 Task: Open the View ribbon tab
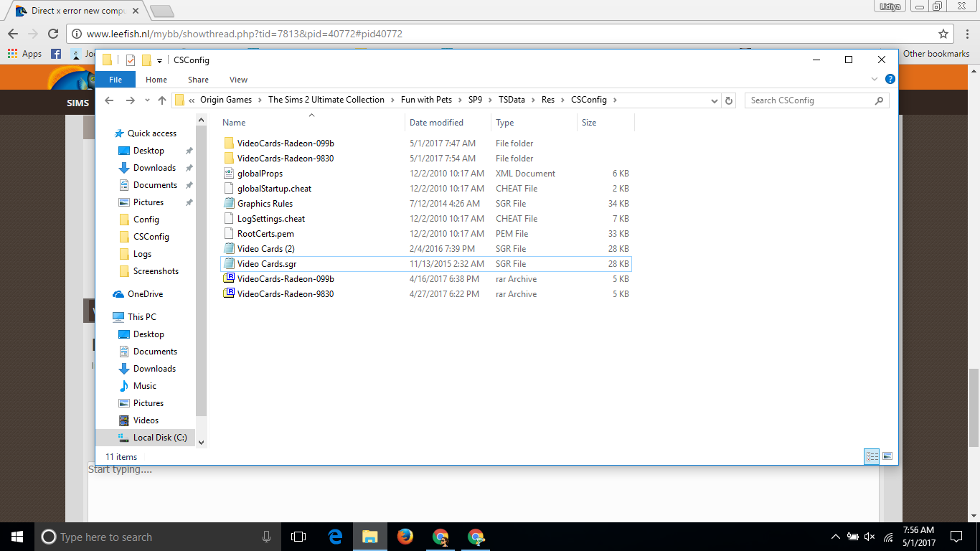click(238, 80)
